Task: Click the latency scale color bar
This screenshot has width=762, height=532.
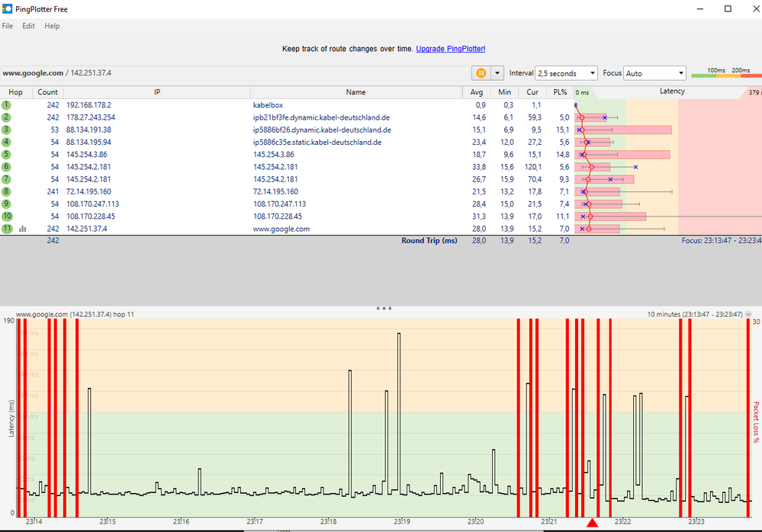Action: point(726,75)
